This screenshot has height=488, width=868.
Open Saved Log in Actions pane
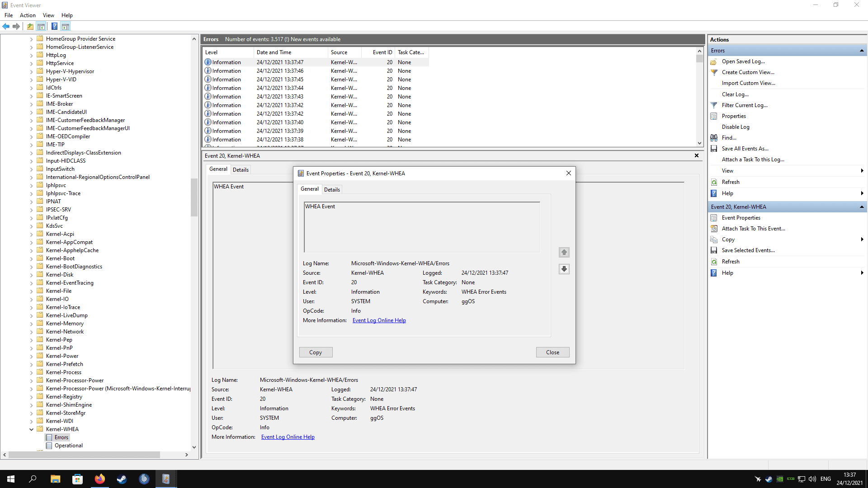point(743,61)
